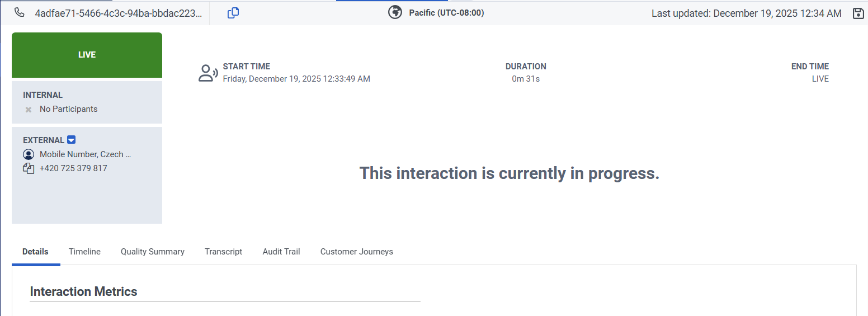Click the Mobile Number, Czech participant name
Image resolution: width=868 pixels, height=316 pixels.
click(x=85, y=154)
